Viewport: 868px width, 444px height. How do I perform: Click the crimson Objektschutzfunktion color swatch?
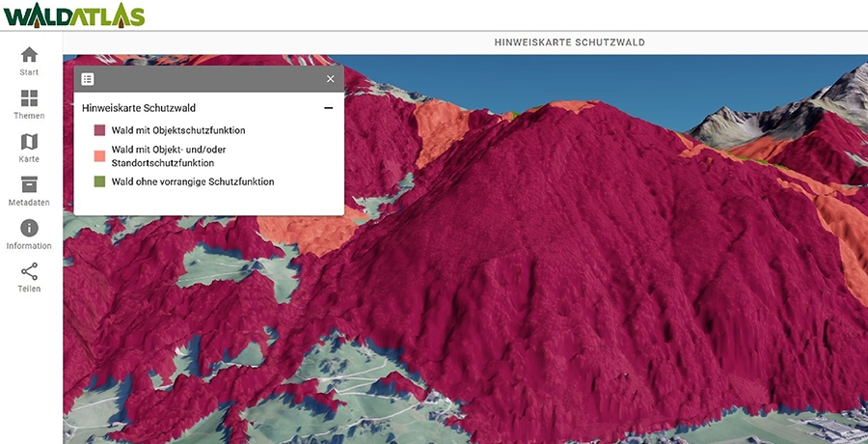pyautogui.click(x=98, y=130)
